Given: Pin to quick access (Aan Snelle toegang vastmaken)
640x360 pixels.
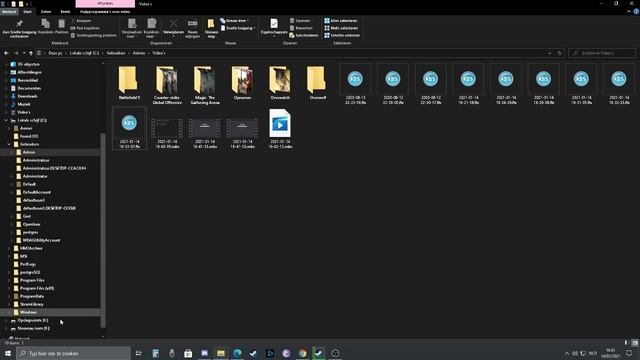Looking at the screenshot, I should (x=19, y=28).
